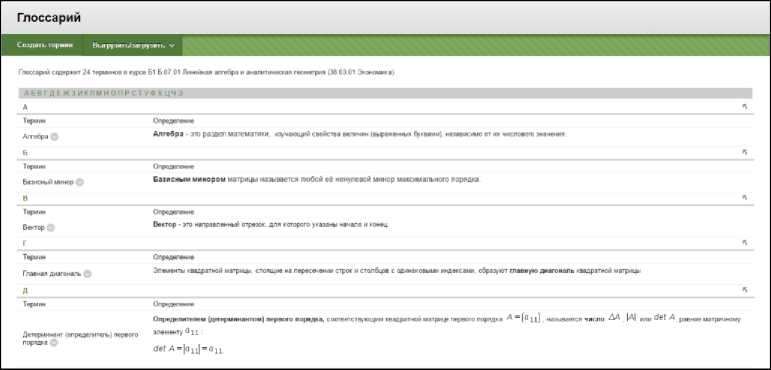Open options chevron next to Базисный минор

80,182
